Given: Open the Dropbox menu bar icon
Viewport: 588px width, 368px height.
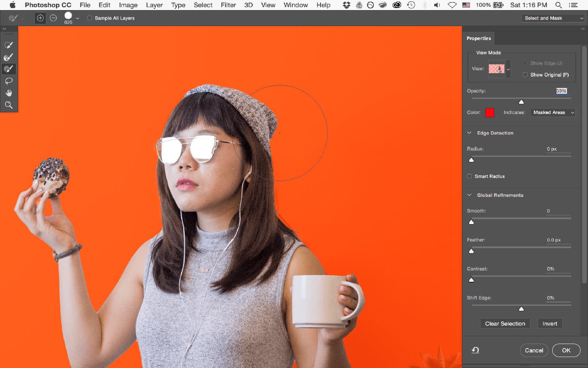Looking at the screenshot, I should [x=346, y=5].
